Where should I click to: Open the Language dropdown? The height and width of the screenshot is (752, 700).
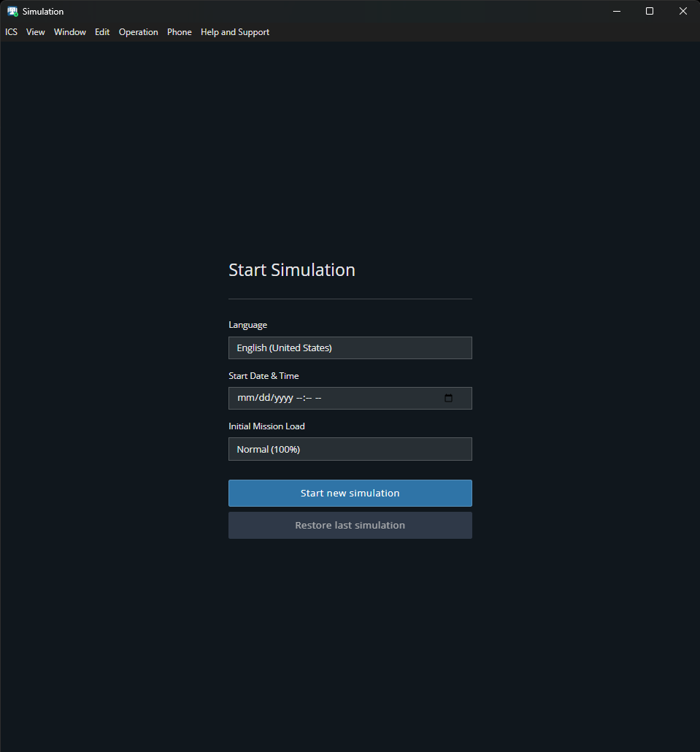[x=350, y=348]
